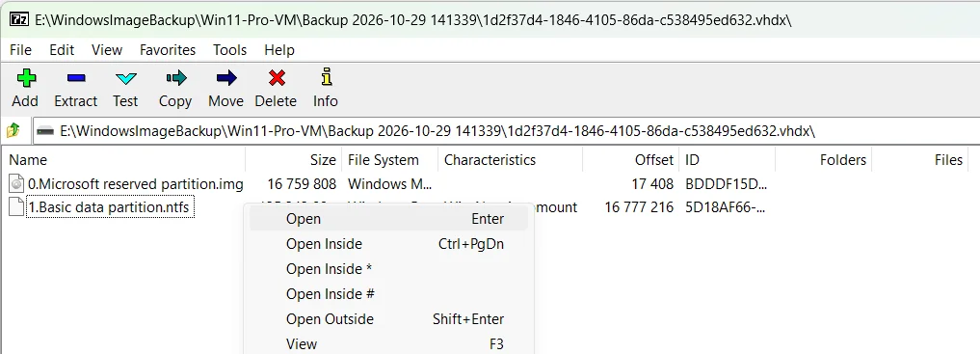Image resolution: width=980 pixels, height=354 pixels.
Task: Click the Move toolbar icon
Action: click(226, 78)
